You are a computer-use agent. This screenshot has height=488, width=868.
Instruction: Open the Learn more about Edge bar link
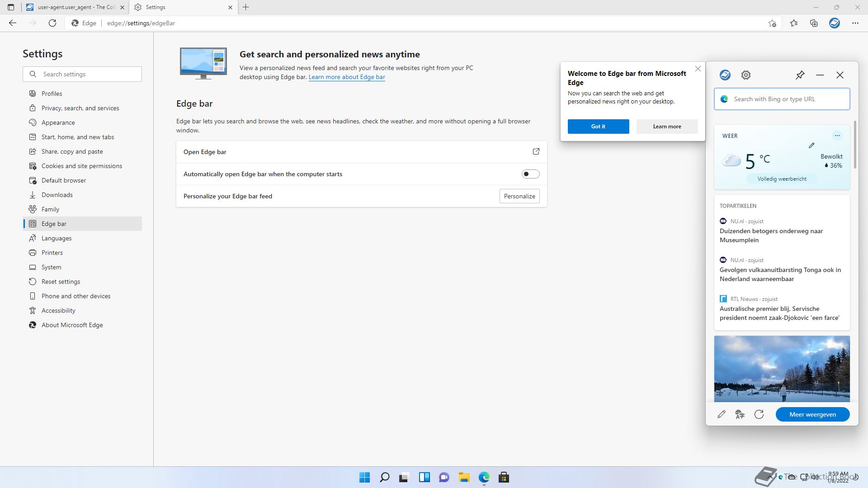tap(347, 77)
